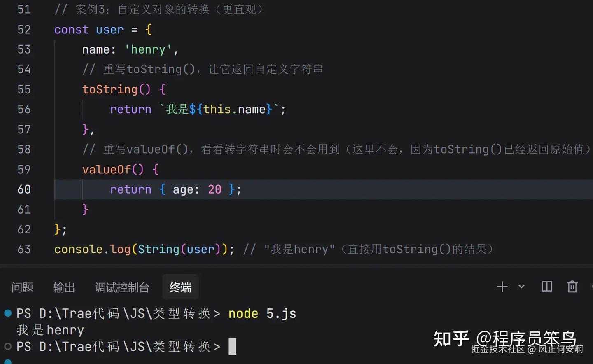Click the blue command status dot beside node 5.js
The width and height of the screenshot is (593, 364).
[8, 313]
